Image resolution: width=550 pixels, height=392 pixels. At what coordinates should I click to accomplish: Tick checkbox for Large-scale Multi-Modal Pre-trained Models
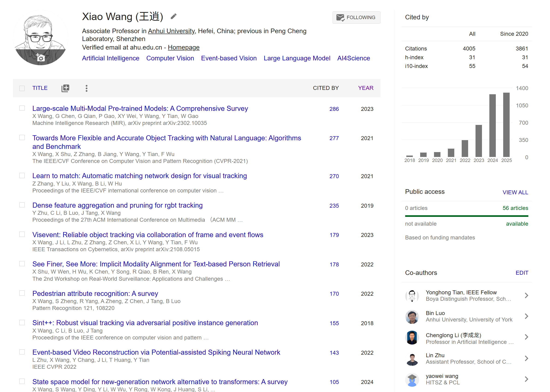tap(22, 108)
